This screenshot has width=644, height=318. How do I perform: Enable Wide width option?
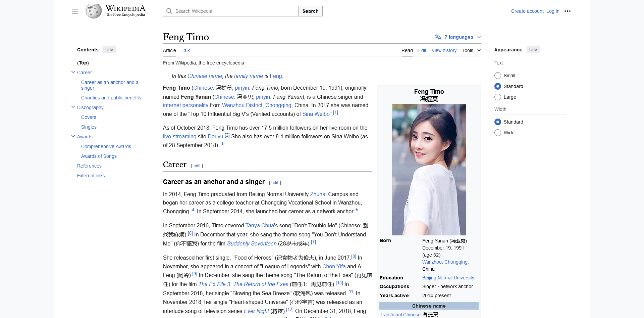point(498,133)
